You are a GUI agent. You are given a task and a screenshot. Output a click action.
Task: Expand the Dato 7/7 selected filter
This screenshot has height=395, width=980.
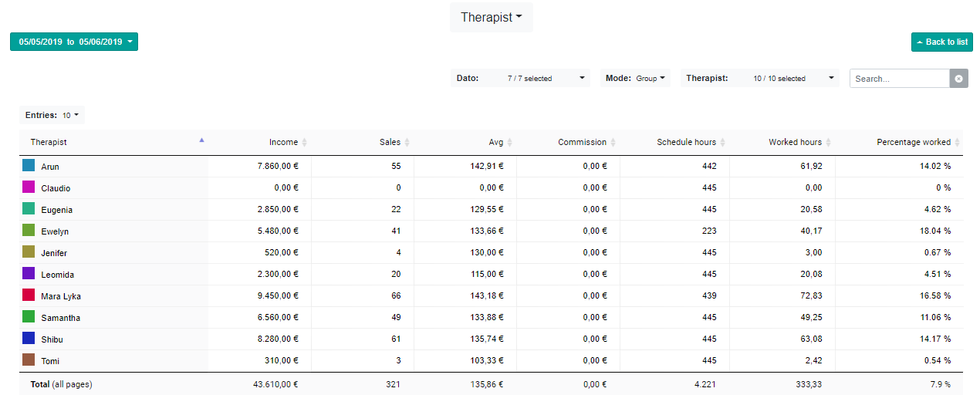pos(520,78)
